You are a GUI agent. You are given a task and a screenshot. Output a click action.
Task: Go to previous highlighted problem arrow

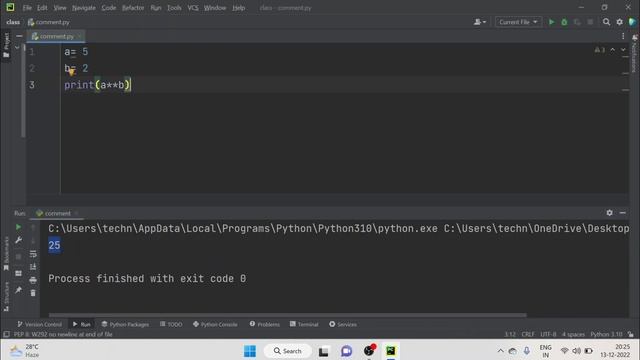(x=613, y=50)
